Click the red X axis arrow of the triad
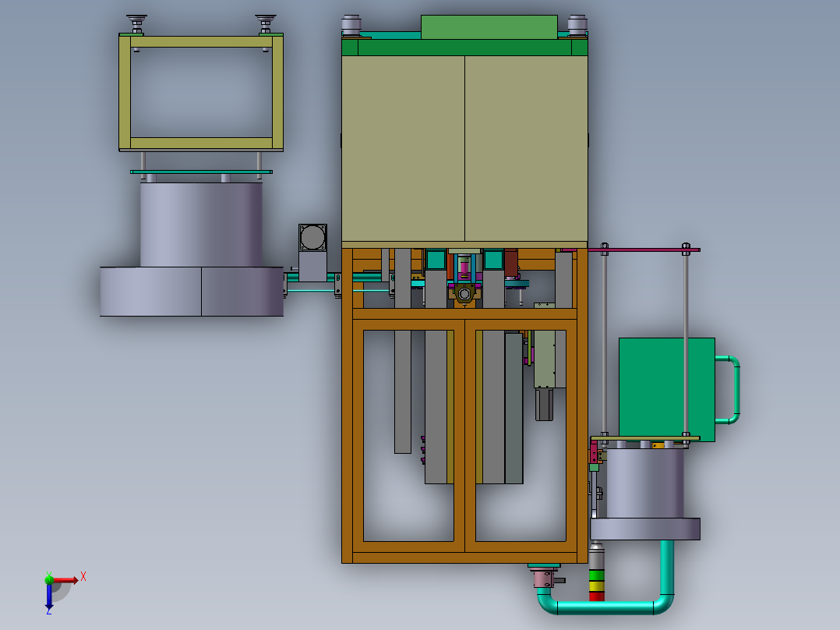This screenshot has width=840, height=630. pyautogui.click(x=65, y=580)
